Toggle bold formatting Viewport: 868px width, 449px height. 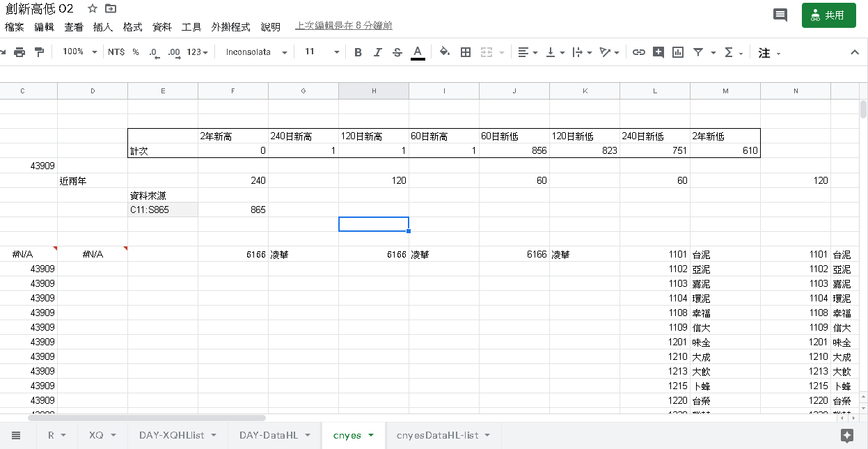point(358,52)
